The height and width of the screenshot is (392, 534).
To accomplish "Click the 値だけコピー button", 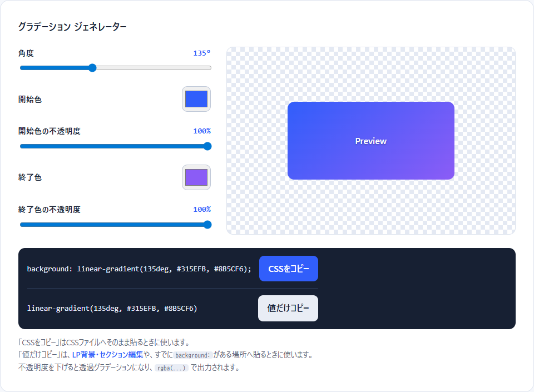I will tap(288, 308).
